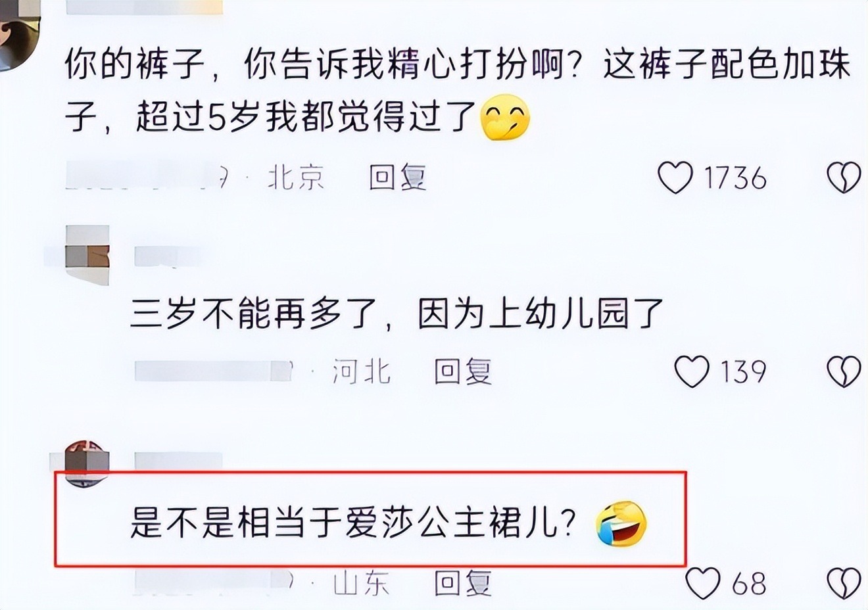
Task: Dislike the Beijing comment via broken heart
Action: coord(844,178)
